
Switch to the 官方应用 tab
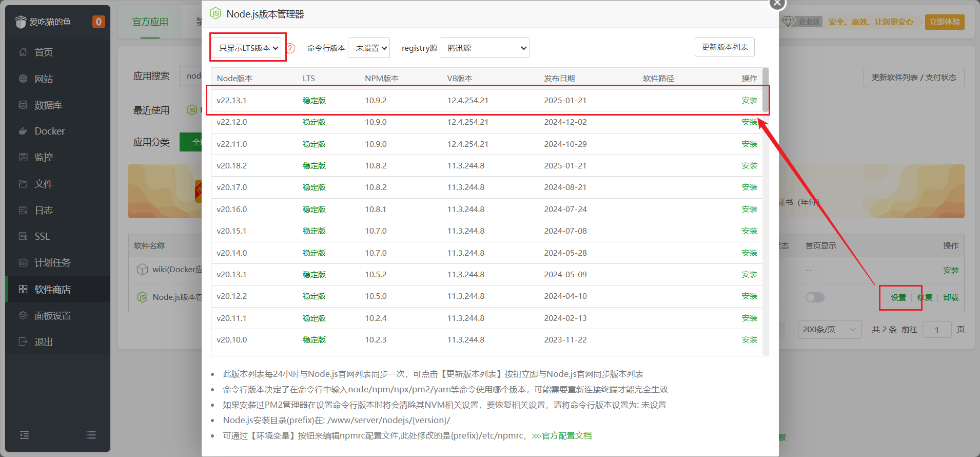150,22
